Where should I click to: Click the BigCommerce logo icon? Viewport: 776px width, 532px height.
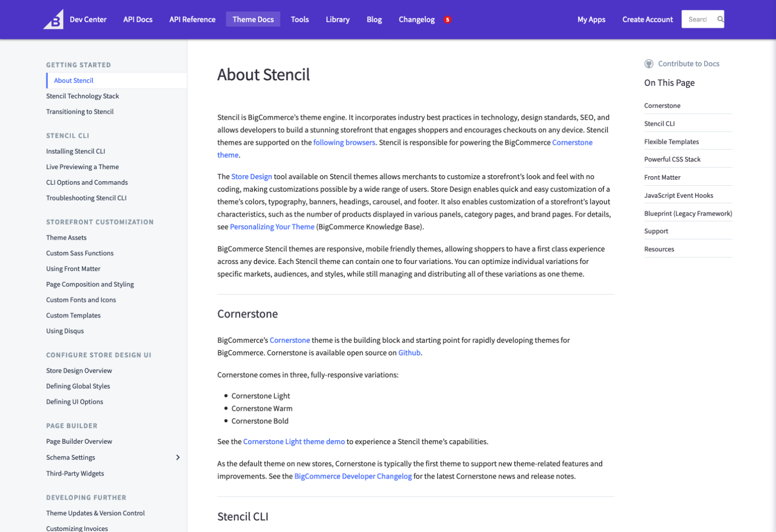click(x=54, y=20)
